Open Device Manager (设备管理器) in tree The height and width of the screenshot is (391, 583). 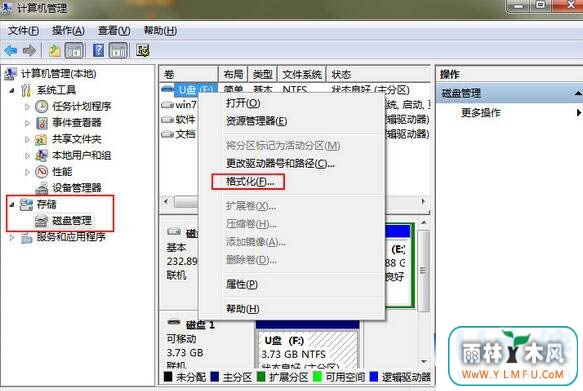[x=77, y=188]
